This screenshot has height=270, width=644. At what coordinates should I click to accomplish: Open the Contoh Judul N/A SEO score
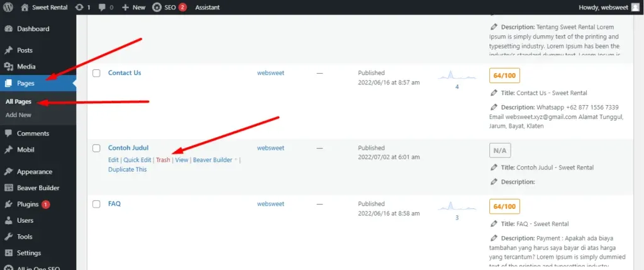[x=500, y=150]
